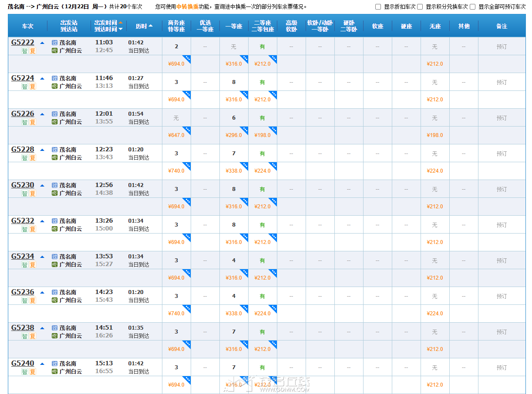Click the 智 icon under train G5234
The height and width of the screenshot is (394, 532).
pos(25,265)
